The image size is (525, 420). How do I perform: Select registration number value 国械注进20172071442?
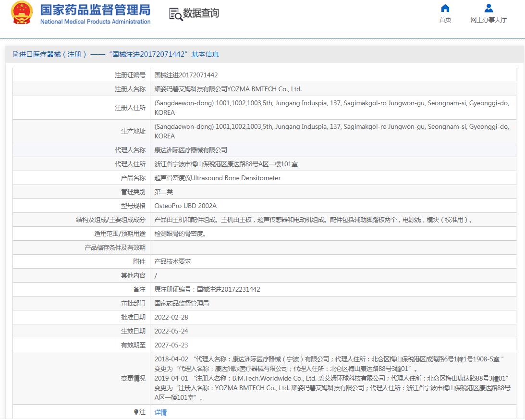[186, 75]
